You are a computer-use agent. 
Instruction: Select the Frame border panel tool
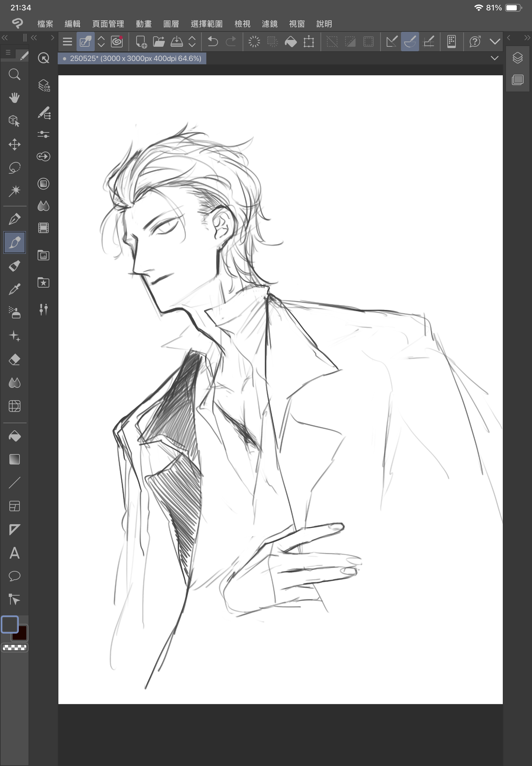tap(14, 506)
